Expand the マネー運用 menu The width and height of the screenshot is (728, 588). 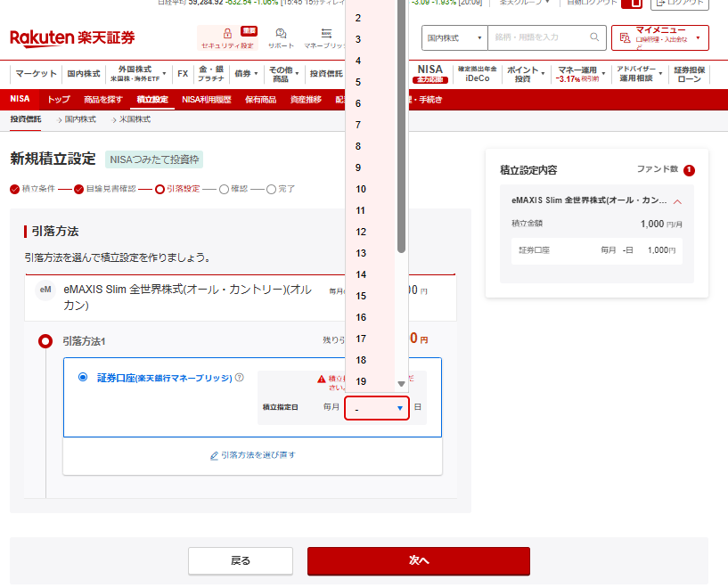[581, 74]
